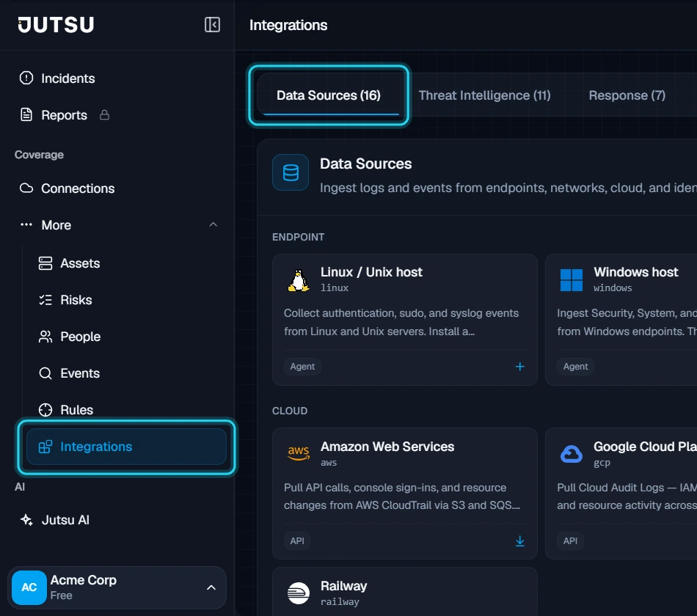Click the Windows logo icon
Screen dimensions: 697x616
tap(572, 280)
